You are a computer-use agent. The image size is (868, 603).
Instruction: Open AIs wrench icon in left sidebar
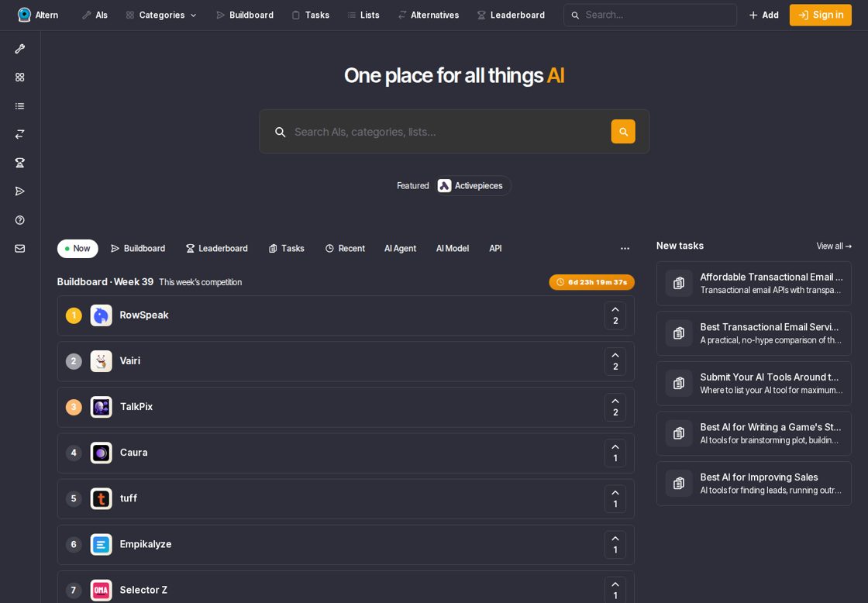coord(20,49)
